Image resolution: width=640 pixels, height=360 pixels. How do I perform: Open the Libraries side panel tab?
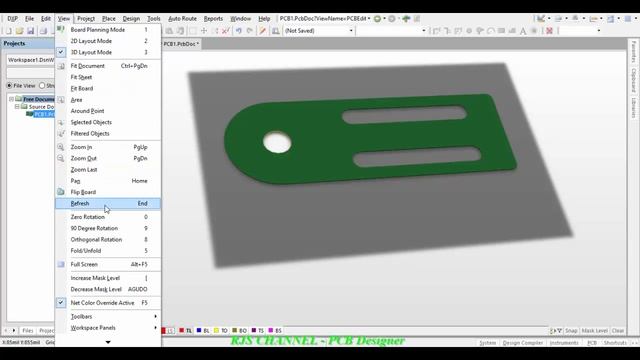(x=633, y=107)
